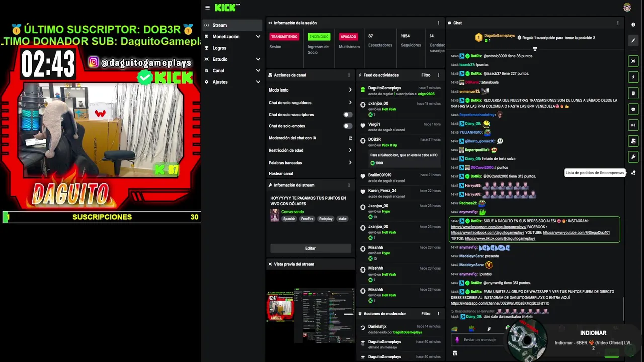Open the user avatar in the dashboard header

pyautogui.click(x=627, y=8)
